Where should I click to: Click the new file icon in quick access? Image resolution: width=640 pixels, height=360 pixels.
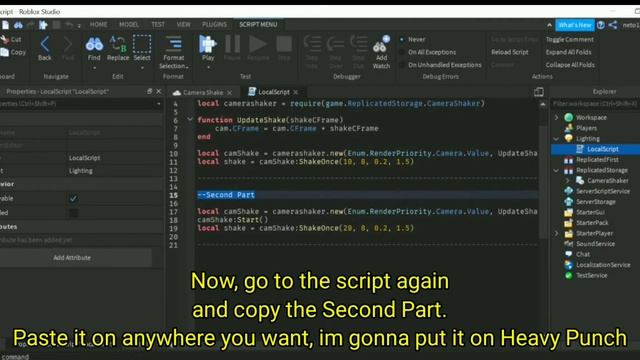coord(5,25)
